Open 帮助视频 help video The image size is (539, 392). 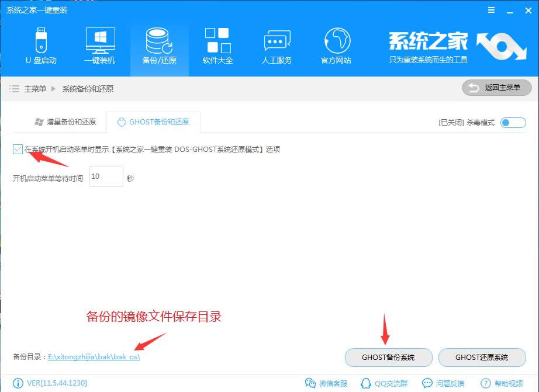pos(502,383)
